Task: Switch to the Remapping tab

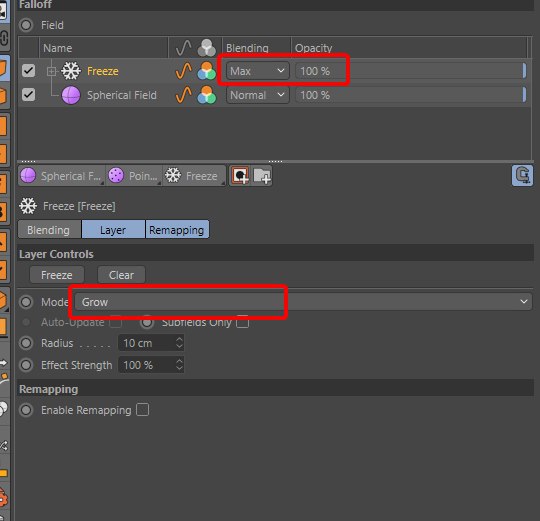Action: (177, 230)
